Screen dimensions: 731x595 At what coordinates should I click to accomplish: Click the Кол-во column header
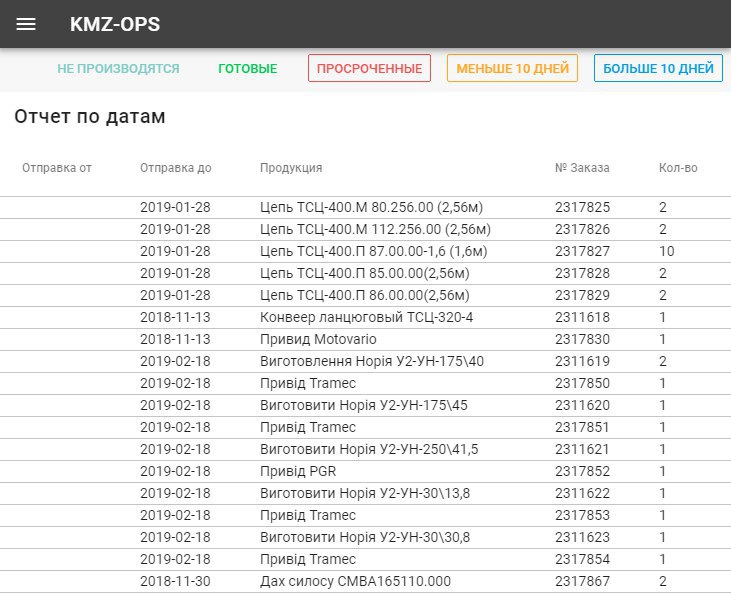(x=678, y=168)
